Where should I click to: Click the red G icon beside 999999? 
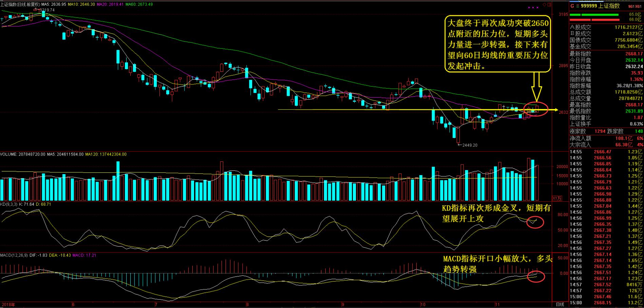pos(572,6)
